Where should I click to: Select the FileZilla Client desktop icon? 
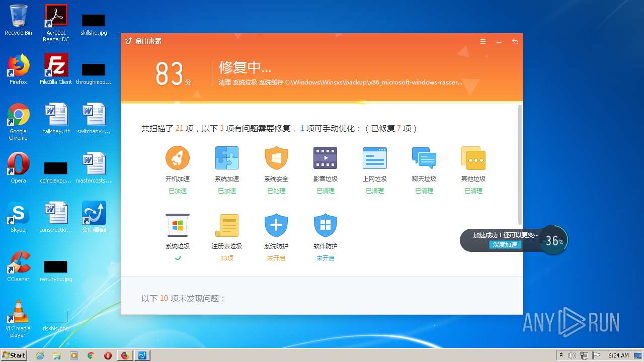pos(56,69)
